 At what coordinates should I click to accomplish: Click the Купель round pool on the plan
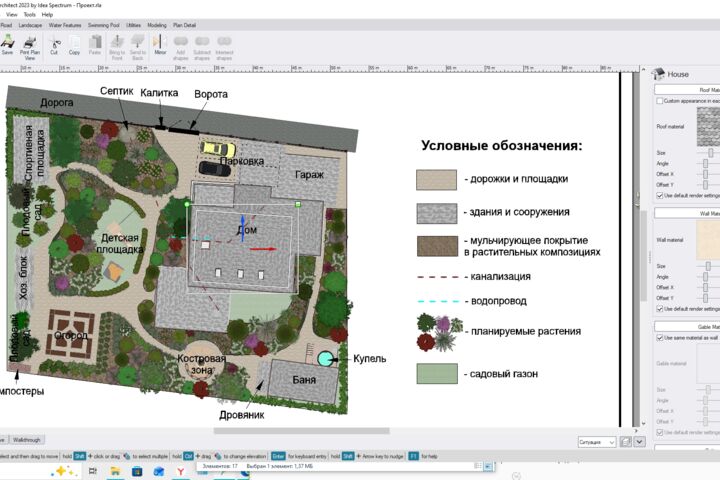tap(326, 359)
